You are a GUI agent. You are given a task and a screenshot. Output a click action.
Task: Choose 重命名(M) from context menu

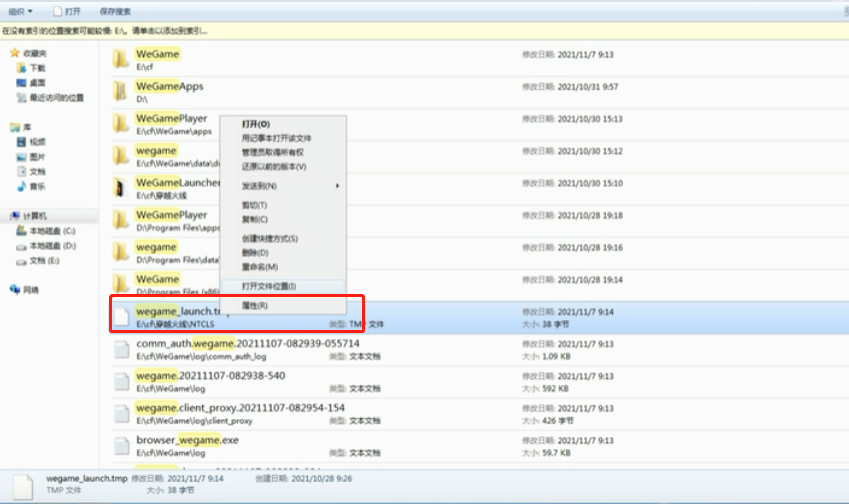(283, 267)
